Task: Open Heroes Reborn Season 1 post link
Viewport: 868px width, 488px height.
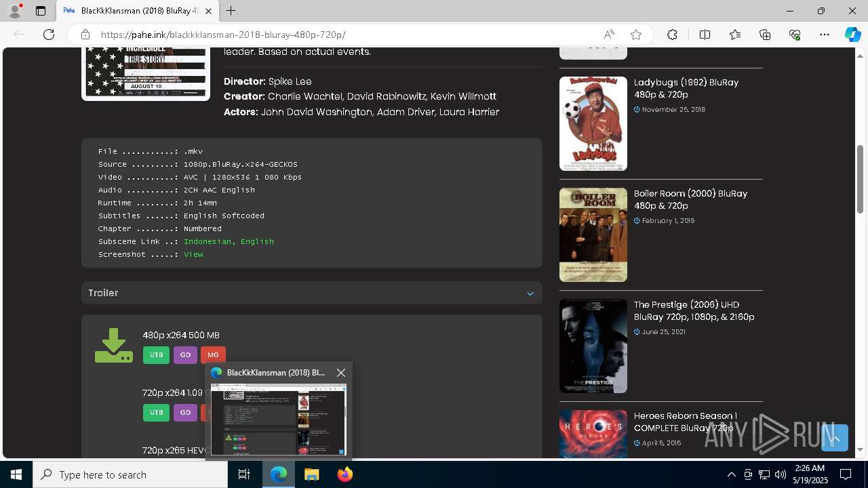Action: 686,422
